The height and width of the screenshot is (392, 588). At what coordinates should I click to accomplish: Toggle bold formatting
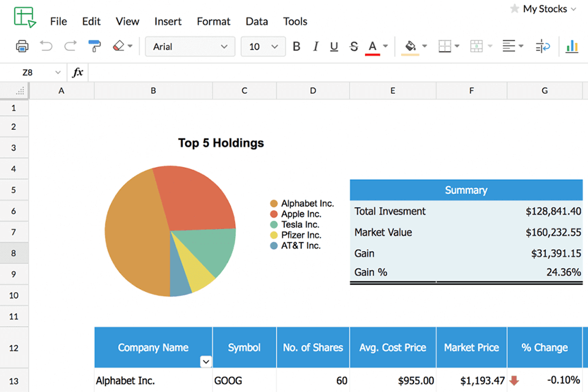[296, 47]
